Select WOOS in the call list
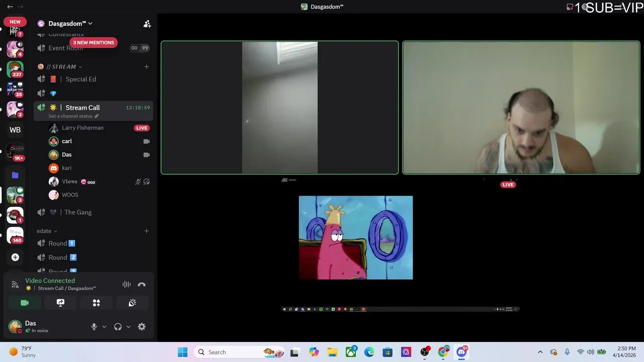 99,195
